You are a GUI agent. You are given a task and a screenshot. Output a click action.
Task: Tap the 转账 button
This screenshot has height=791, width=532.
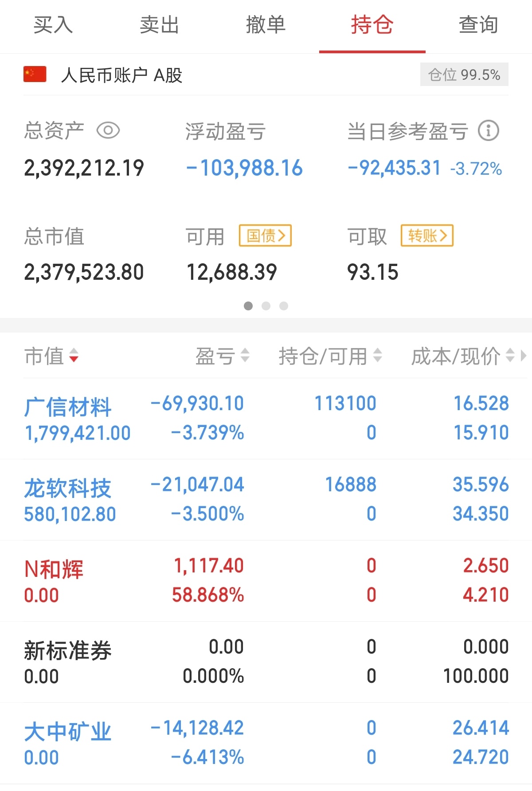tap(427, 235)
